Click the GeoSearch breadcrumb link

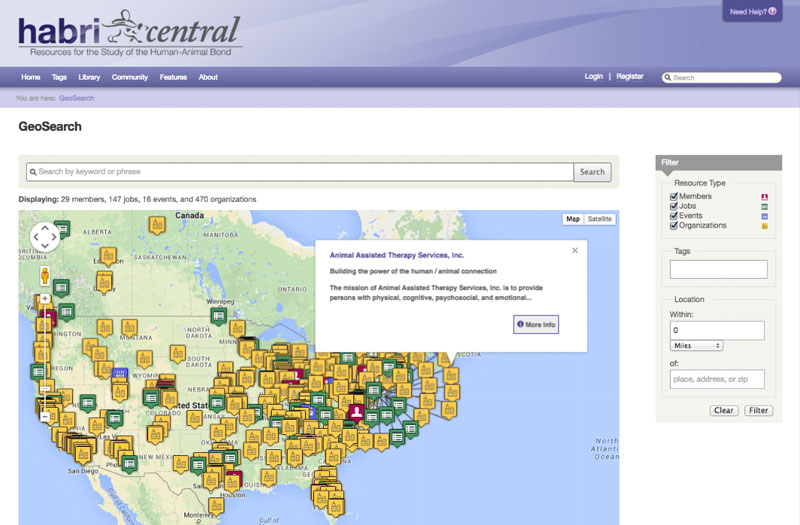tap(77, 98)
